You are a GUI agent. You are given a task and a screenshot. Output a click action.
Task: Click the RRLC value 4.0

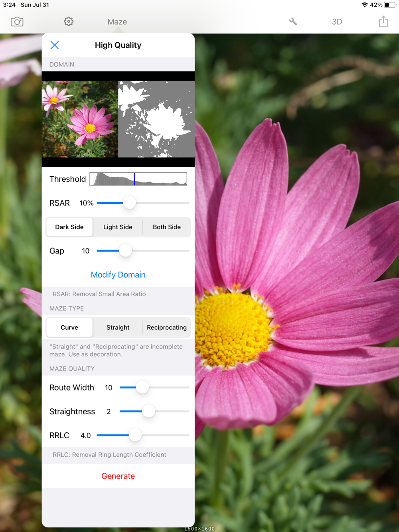[86, 435]
